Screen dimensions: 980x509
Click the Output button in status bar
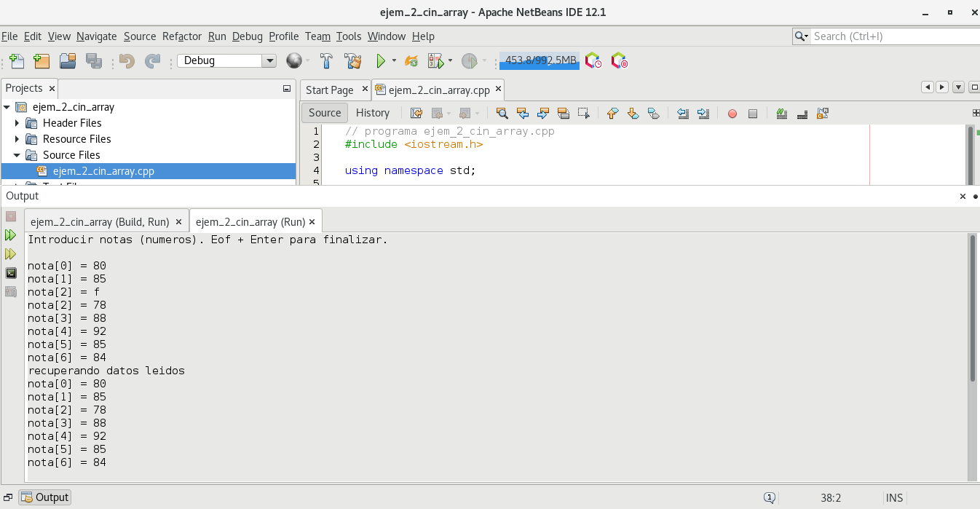click(x=45, y=497)
